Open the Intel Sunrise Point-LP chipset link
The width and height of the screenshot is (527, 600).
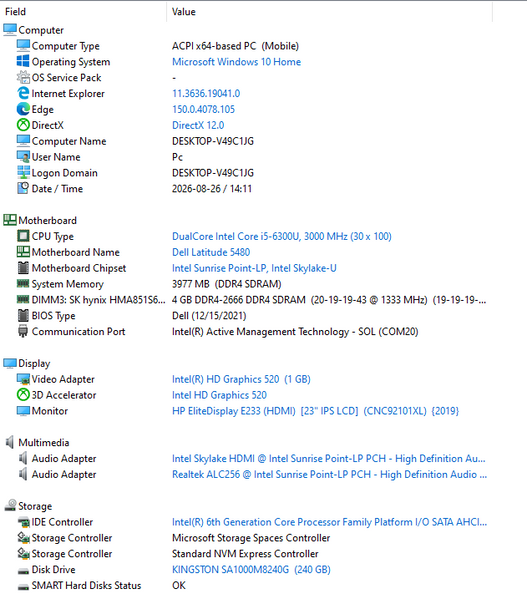click(254, 268)
